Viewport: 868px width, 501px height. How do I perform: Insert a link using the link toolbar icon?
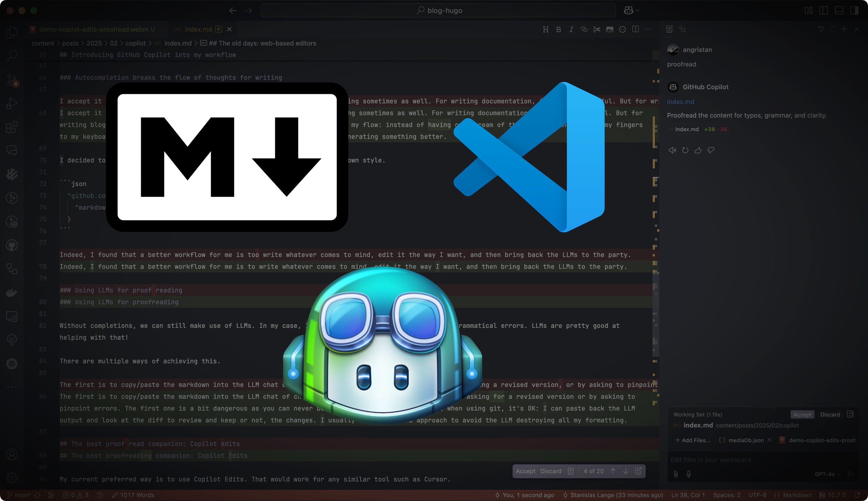pos(584,29)
